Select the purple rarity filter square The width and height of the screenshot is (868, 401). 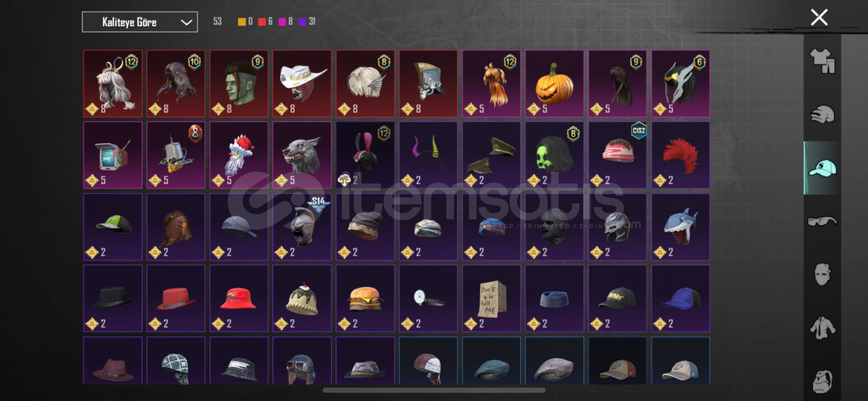pyautogui.click(x=302, y=22)
